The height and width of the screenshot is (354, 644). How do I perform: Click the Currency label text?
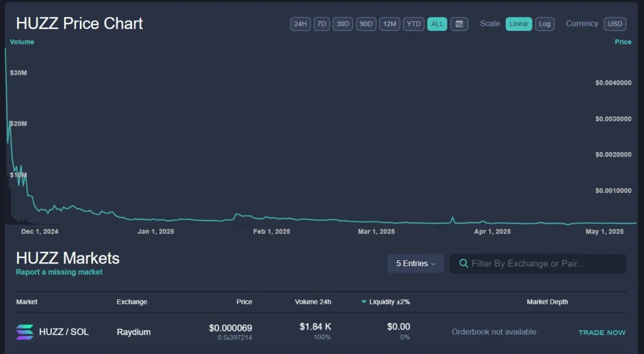click(x=582, y=24)
